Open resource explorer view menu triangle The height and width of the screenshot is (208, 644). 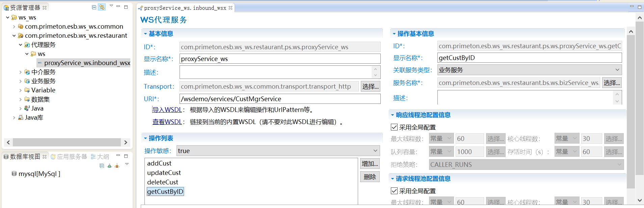click(111, 6)
